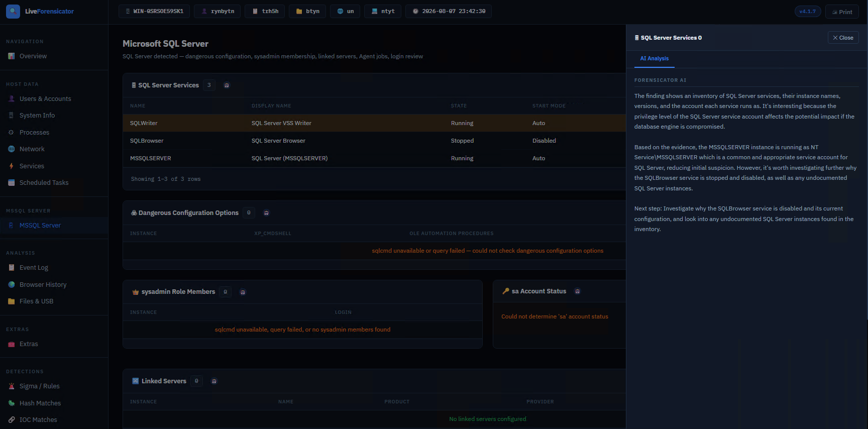
Task: Sort services by DISPLAY NAME column header
Action: click(x=271, y=106)
